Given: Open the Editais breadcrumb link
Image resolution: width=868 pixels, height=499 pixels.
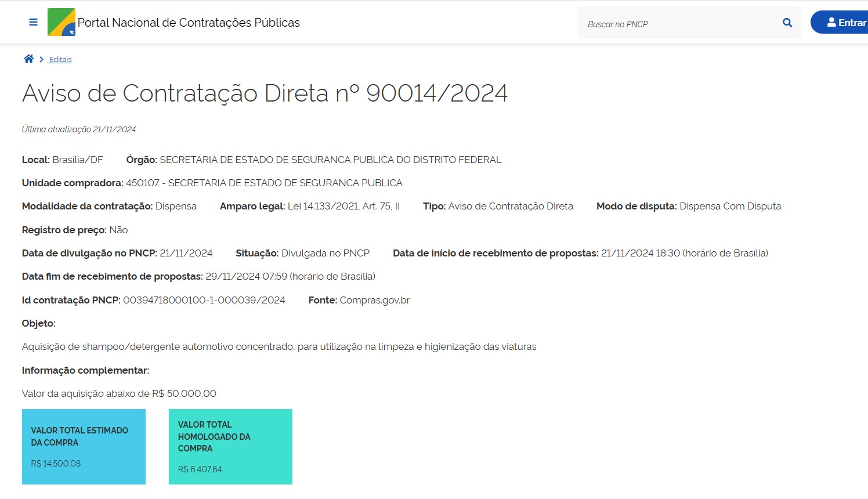Looking at the screenshot, I should tap(60, 60).
